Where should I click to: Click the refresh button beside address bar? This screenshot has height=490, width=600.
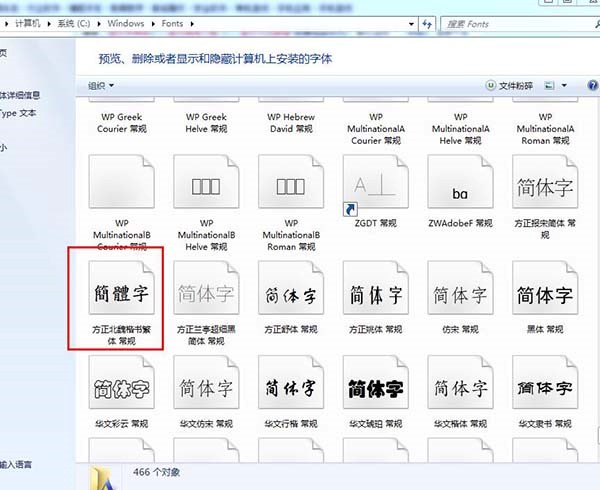[427, 24]
